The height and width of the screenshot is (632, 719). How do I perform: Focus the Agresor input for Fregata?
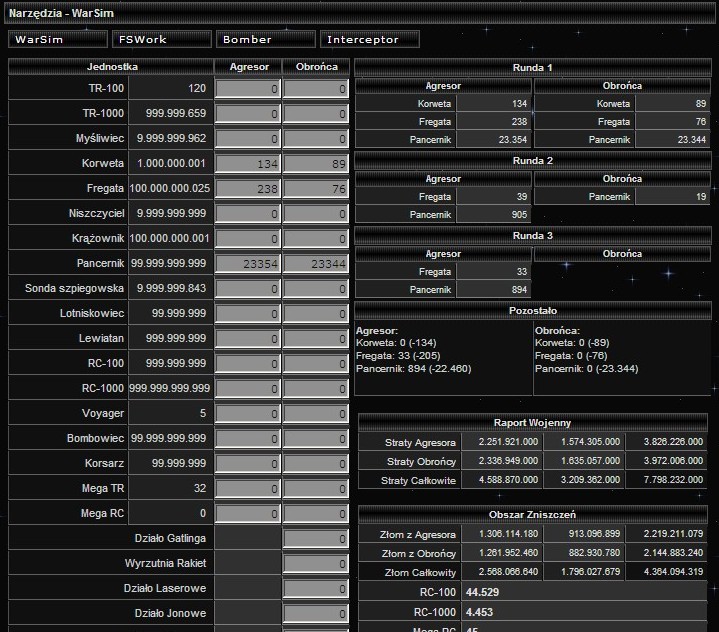pyautogui.click(x=248, y=189)
